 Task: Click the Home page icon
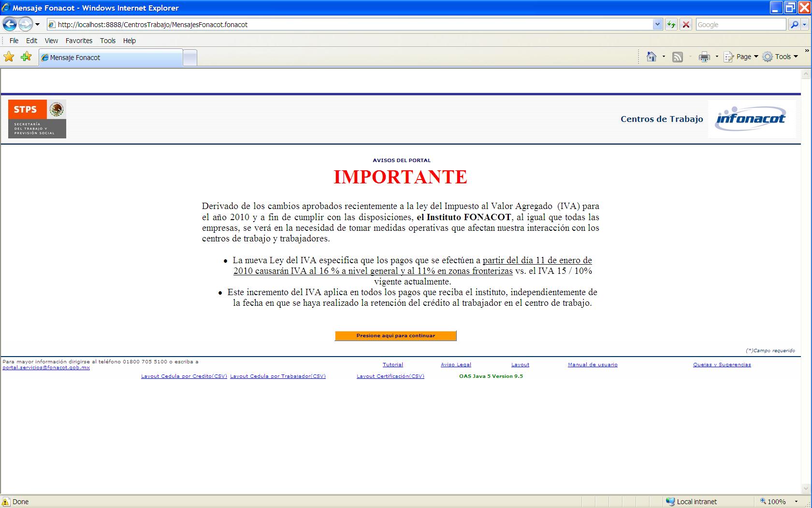[652, 57]
